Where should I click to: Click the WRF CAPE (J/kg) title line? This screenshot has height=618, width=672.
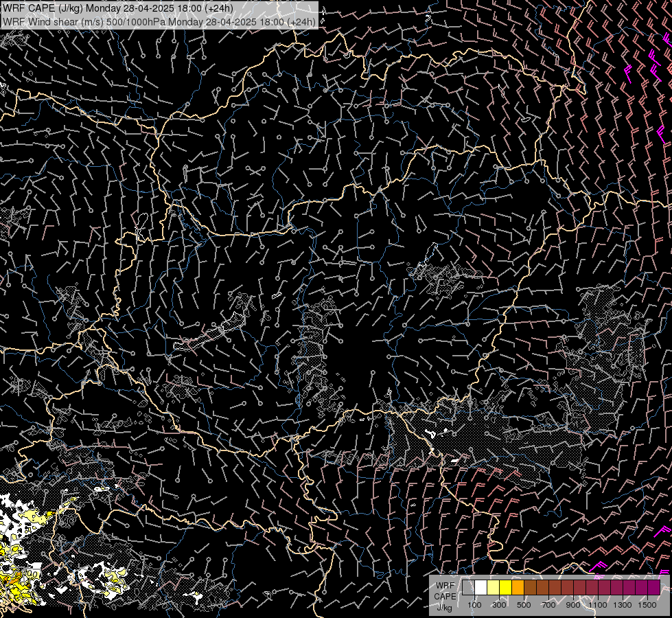click(118, 8)
